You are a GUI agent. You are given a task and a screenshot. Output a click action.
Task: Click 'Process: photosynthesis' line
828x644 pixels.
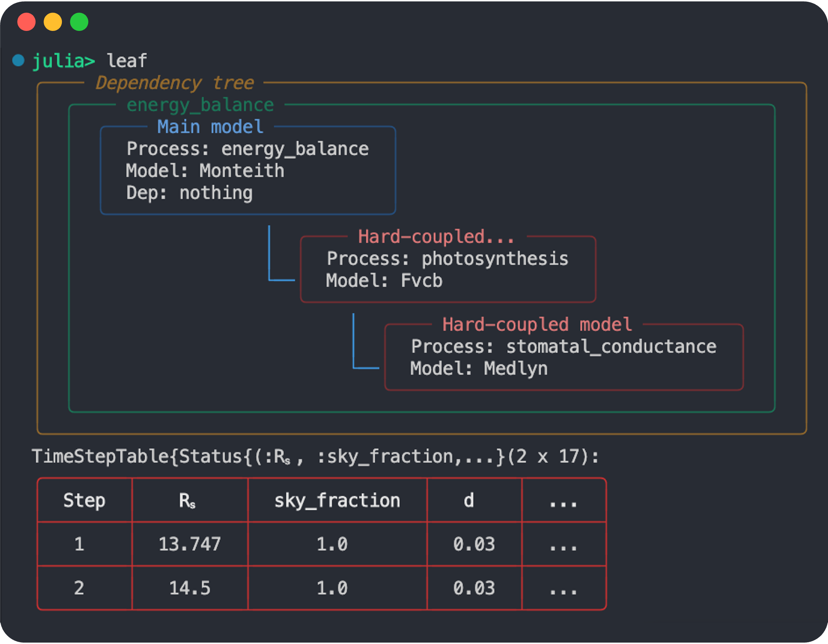[x=448, y=259]
